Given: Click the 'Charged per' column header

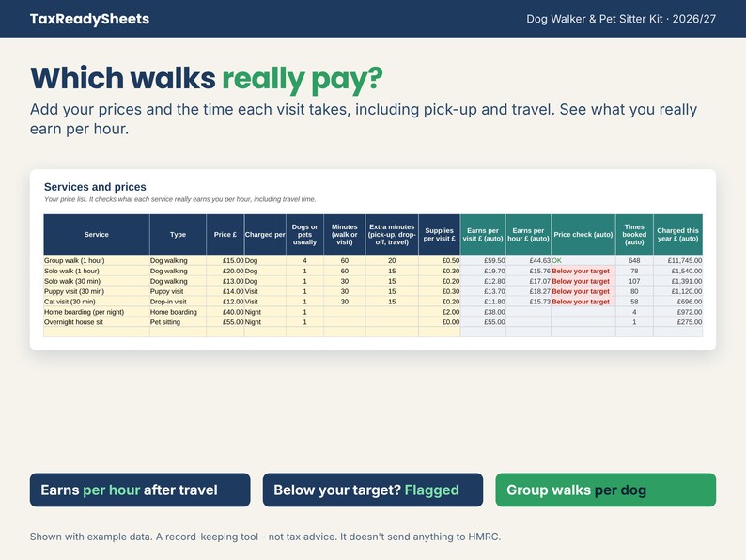Looking at the screenshot, I should [265, 235].
